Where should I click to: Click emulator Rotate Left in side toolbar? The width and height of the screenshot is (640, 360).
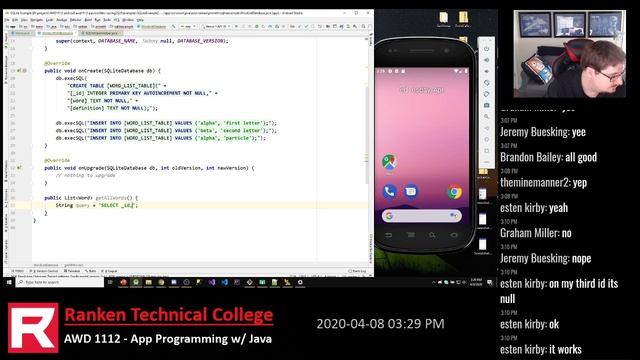[487, 83]
